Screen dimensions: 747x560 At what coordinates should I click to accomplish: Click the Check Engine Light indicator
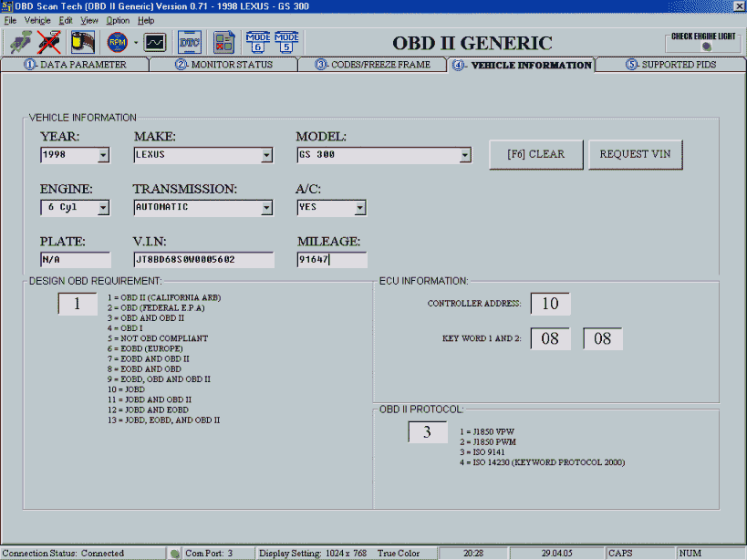tap(705, 42)
